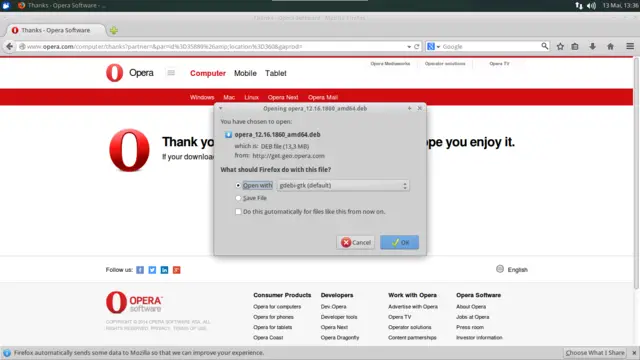Expand the address bar history dropdown arrow

coord(409,47)
